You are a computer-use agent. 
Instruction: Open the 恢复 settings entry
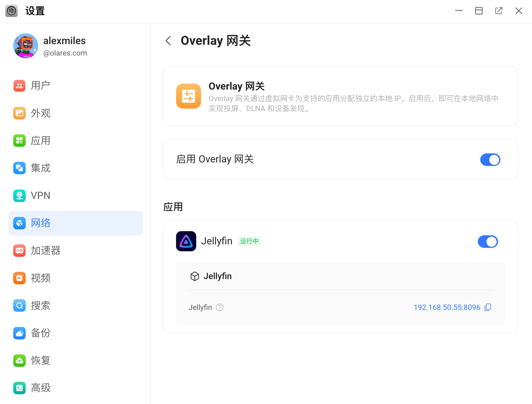pos(76,361)
